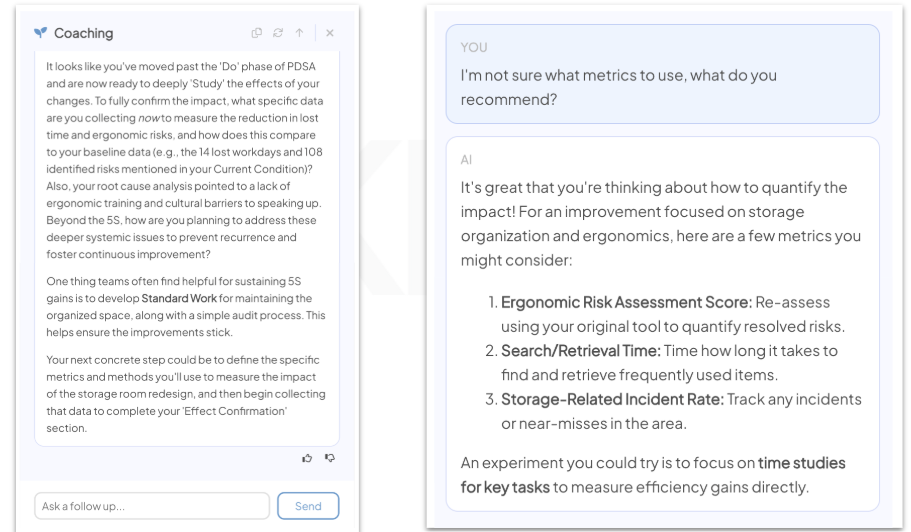Click the blue sprout Coaching logo
Viewport: 911px width, 532px height.
(x=40, y=33)
